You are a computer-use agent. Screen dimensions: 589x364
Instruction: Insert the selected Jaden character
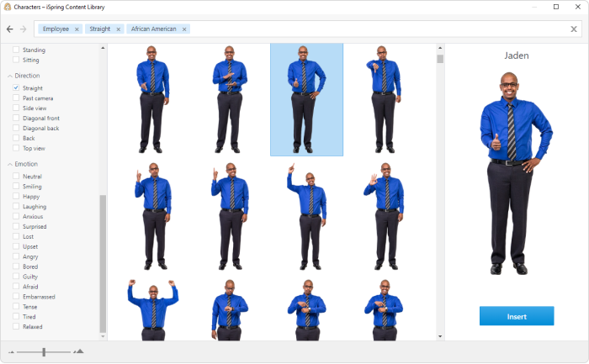pyautogui.click(x=517, y=316)
